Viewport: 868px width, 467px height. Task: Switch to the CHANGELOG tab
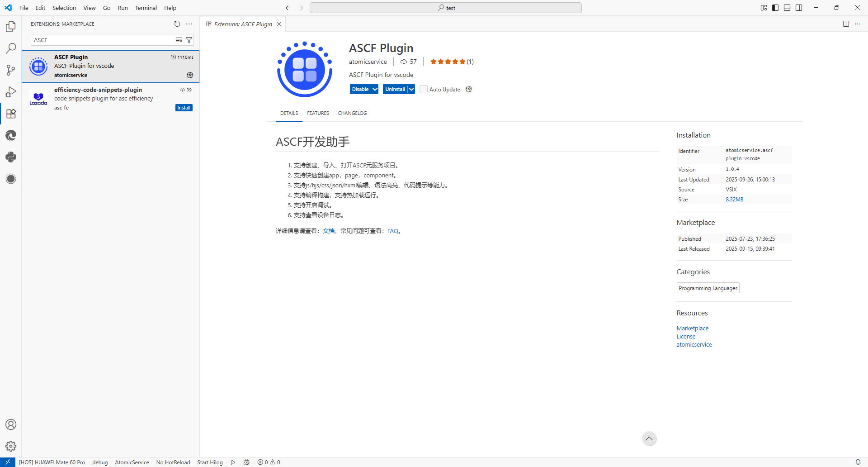[x=352, y=113]
